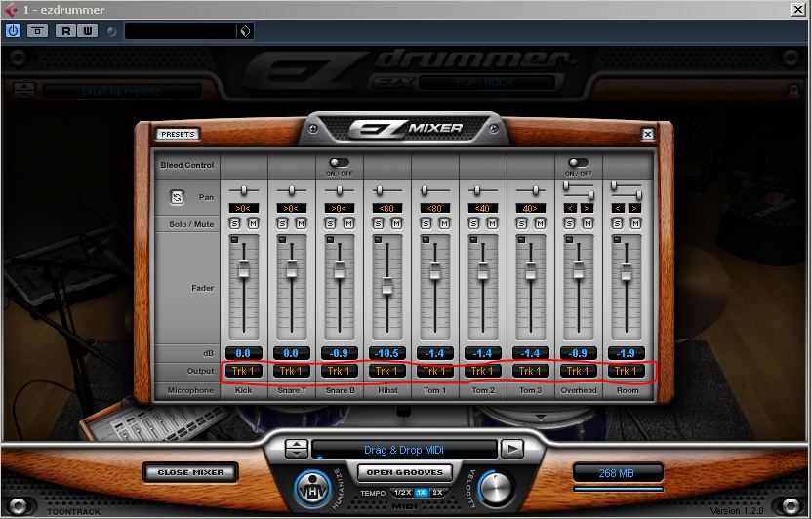Solo the Room channel
812x519 pixels.
coord(617,223)
